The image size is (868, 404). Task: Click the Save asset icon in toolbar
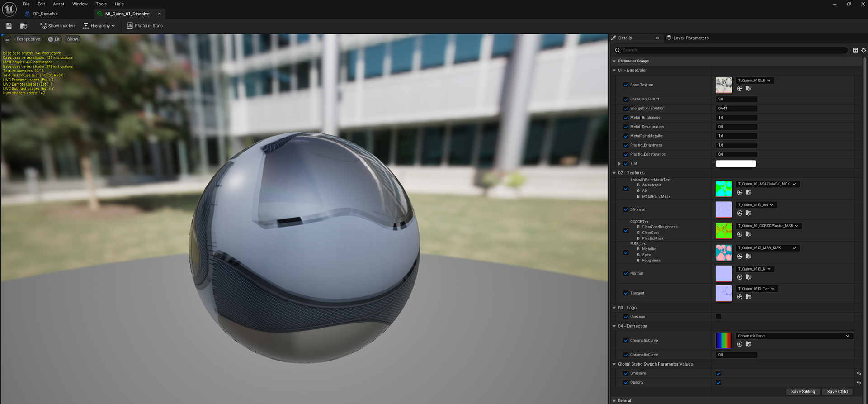click(x=9, y=26)
